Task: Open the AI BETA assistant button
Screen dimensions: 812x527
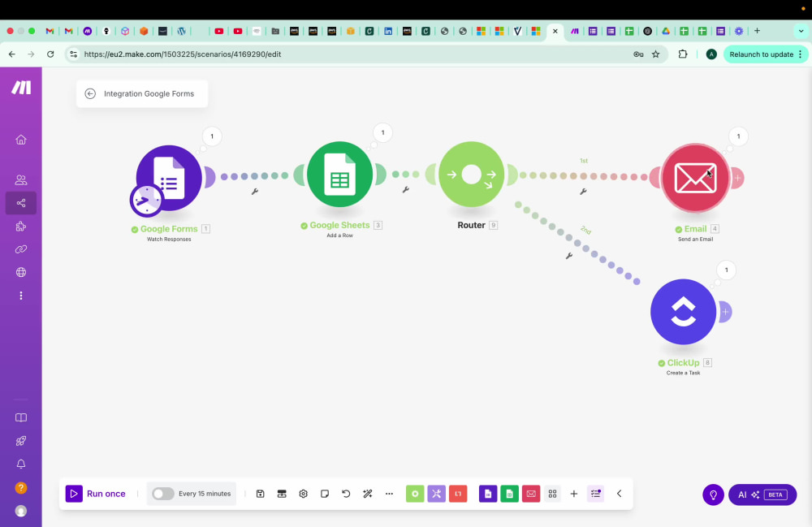Action: [x=762, y=495]
